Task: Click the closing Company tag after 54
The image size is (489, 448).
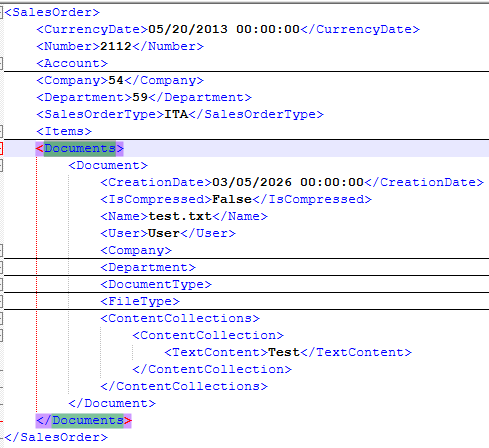Action: [x=164, y=80]
